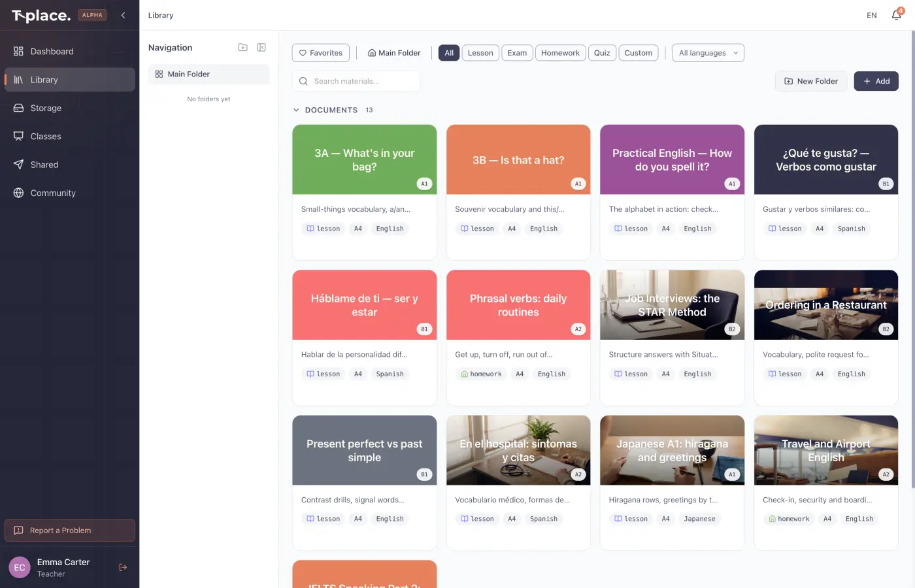Collapse the Navigation panel icon

(261, 48)
